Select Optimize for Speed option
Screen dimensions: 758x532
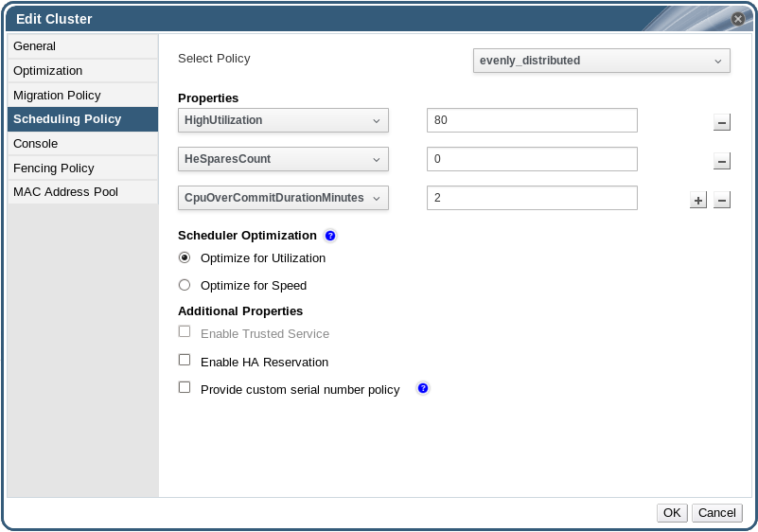click(185, 285)
